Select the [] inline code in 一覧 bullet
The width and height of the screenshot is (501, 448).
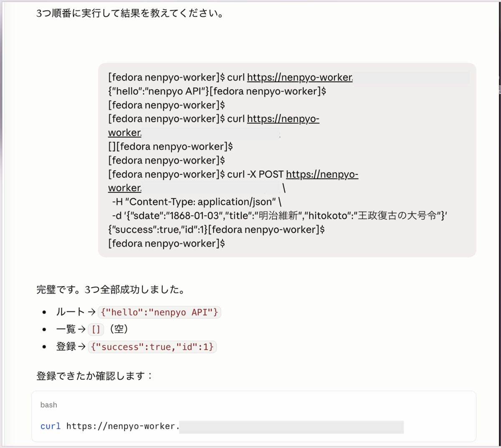pos(96,329)
